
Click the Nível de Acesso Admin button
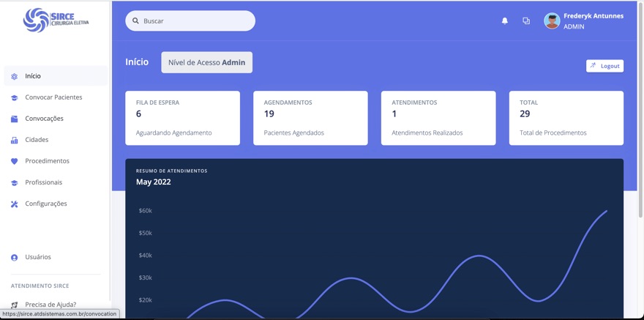coord(206,62)
